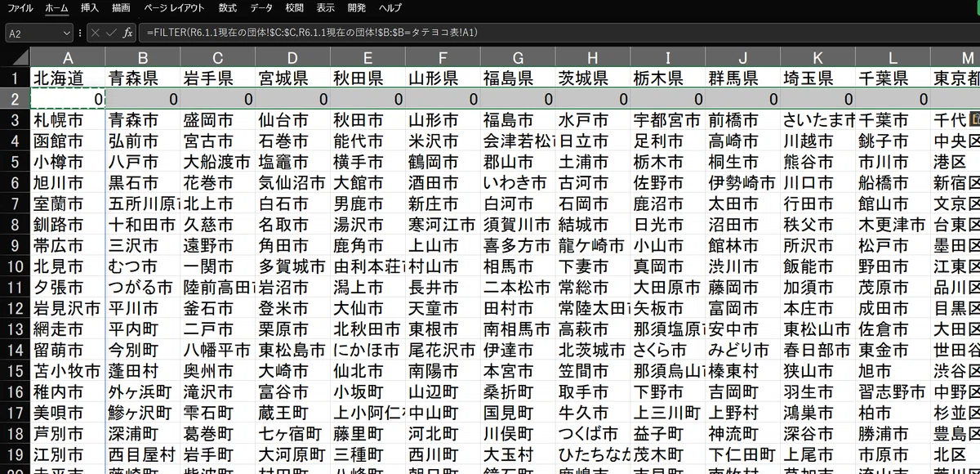Select column H header
Screen dimensions: 980x474
pyautogui.click(x=593, y=56)
